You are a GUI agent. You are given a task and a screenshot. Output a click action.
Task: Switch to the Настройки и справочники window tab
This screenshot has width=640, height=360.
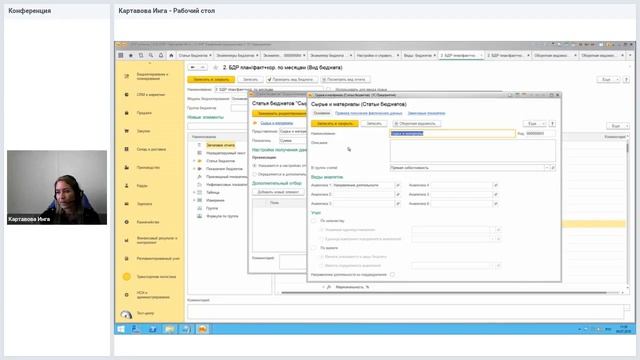click(x=378, y=55)
